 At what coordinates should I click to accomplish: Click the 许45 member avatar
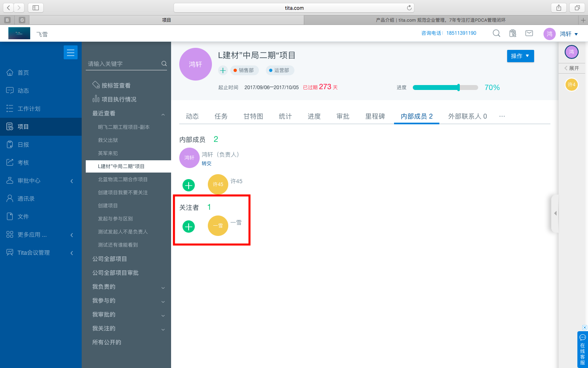click(x=218, y=184)
